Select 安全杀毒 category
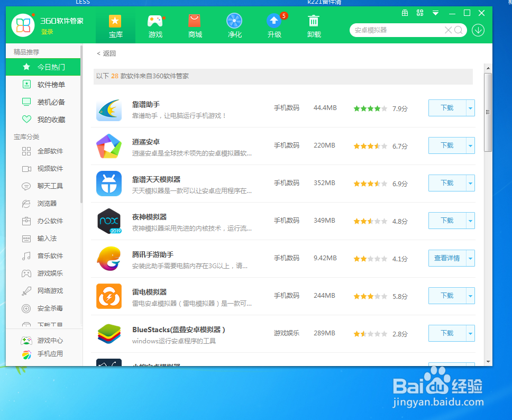The width and height of the screenshot is (512, 420). tap(43, 308)
